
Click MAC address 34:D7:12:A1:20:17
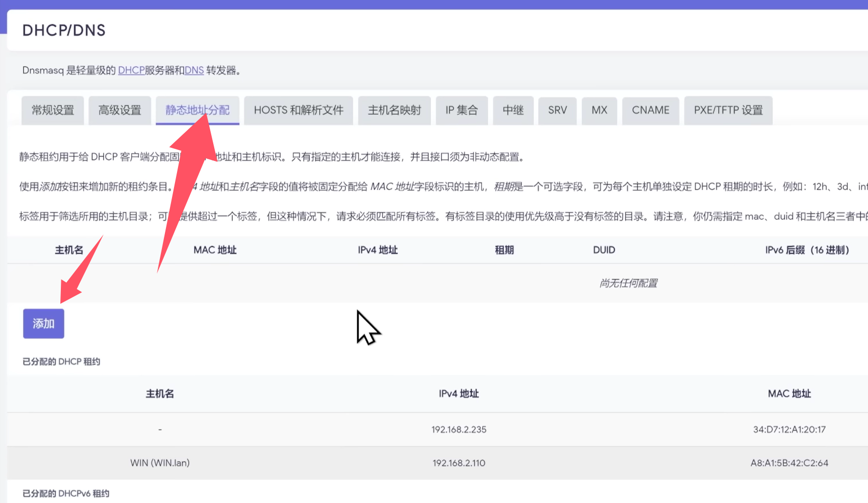(789, 430)
